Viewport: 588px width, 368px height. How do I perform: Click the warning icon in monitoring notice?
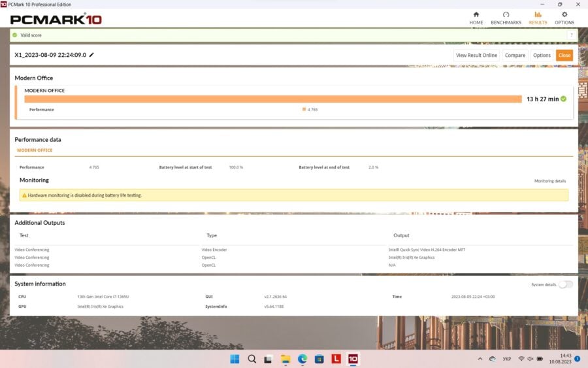pyautogui.click(x=24, y=195)
